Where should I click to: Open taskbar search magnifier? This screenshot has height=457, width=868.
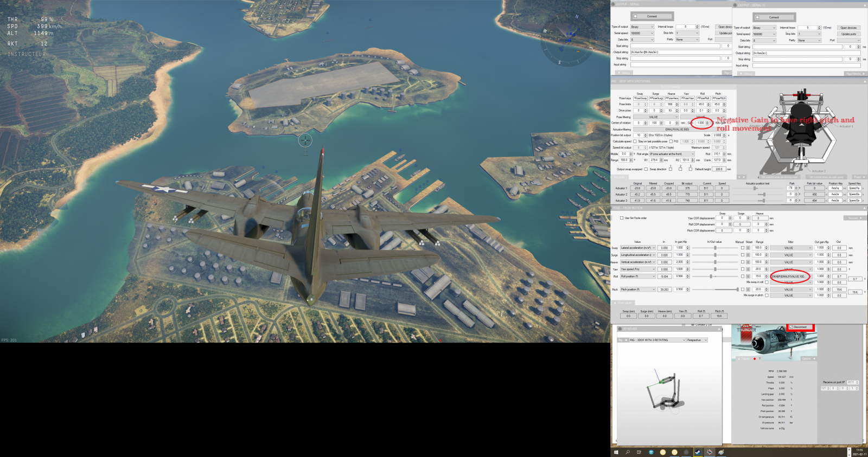(628, 452)
